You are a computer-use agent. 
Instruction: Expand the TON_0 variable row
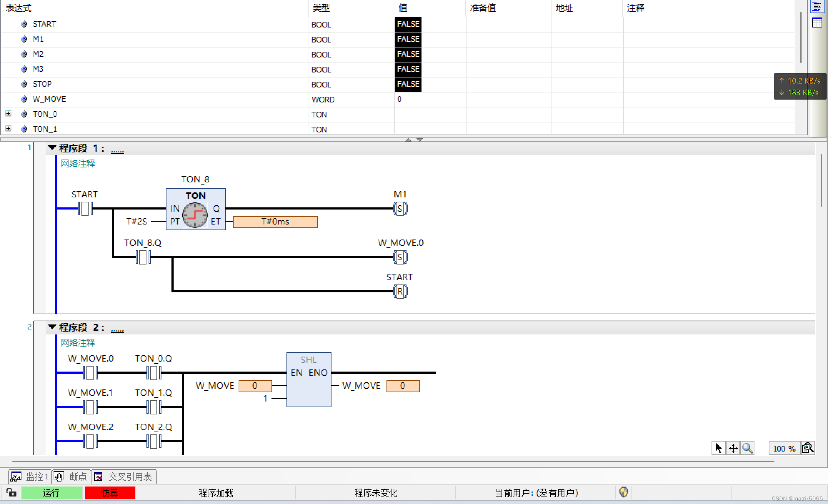pyautogui.click(x=8, y=114)
